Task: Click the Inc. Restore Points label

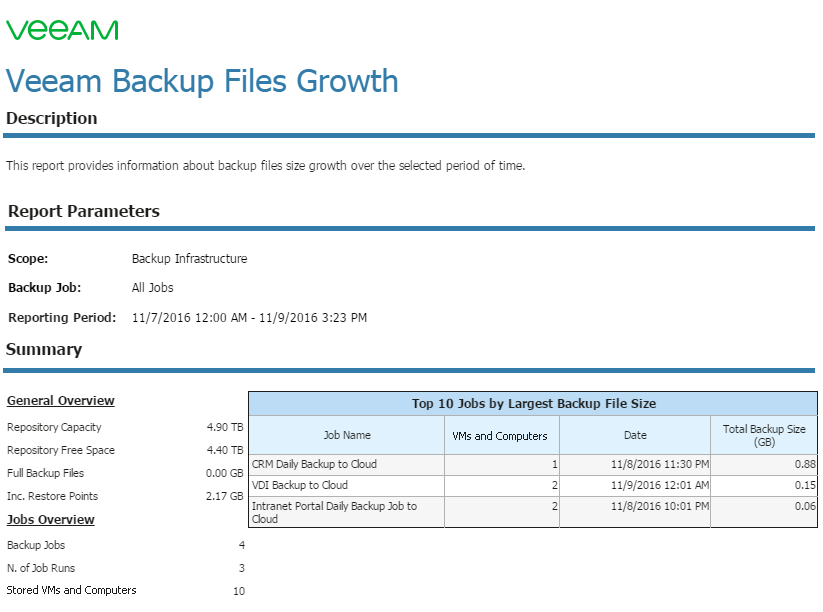Action: click(52, 496)
